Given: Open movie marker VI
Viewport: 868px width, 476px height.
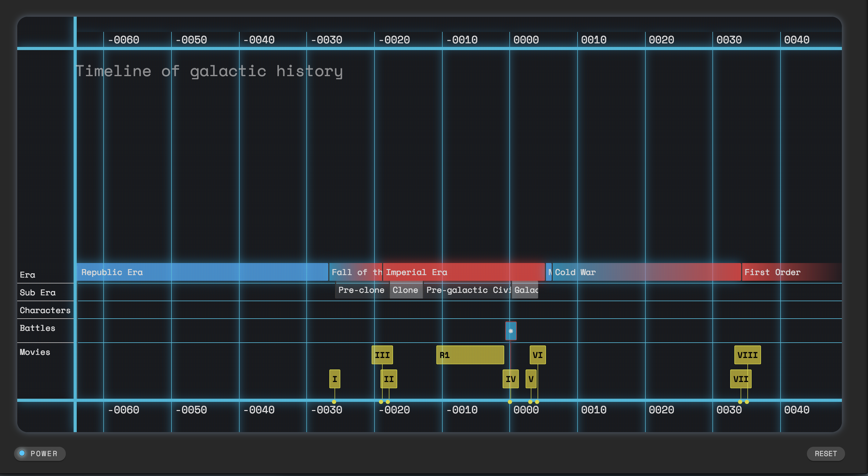Looking at the screenshot, I should (538, 355).
